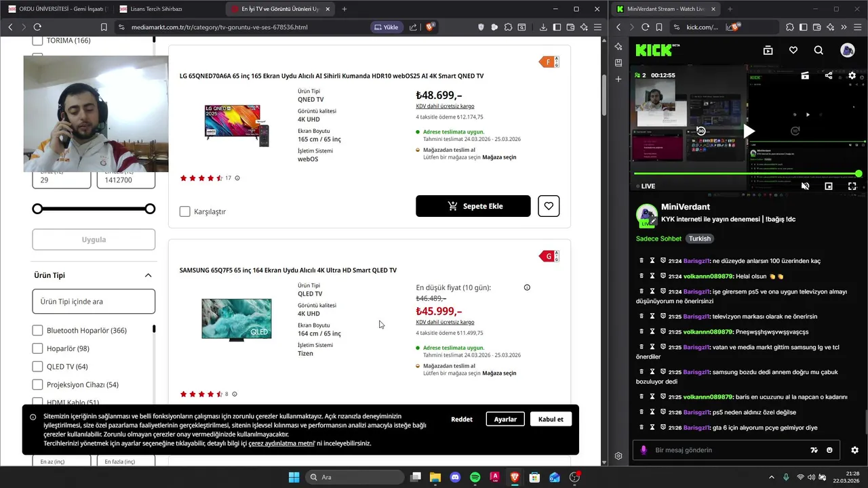Open the çerez aydınlatma metni link
The height and width of the screenshot is (488, 868).
(x=281, y=443)
